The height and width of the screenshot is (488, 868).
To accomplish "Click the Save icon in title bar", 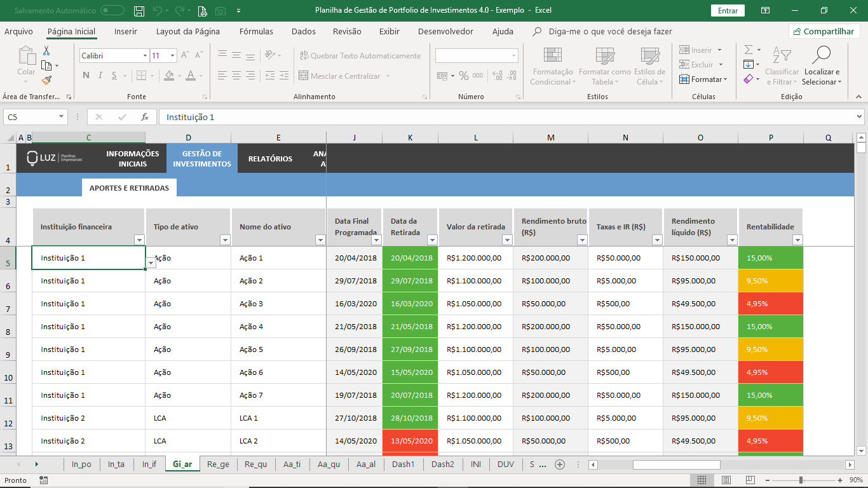I will click(x=139, y=11).
